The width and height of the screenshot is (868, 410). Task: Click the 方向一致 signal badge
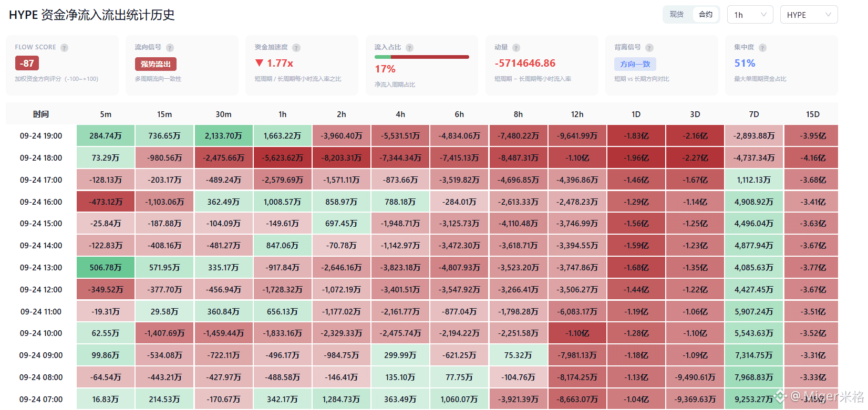(x=635, y=64)
